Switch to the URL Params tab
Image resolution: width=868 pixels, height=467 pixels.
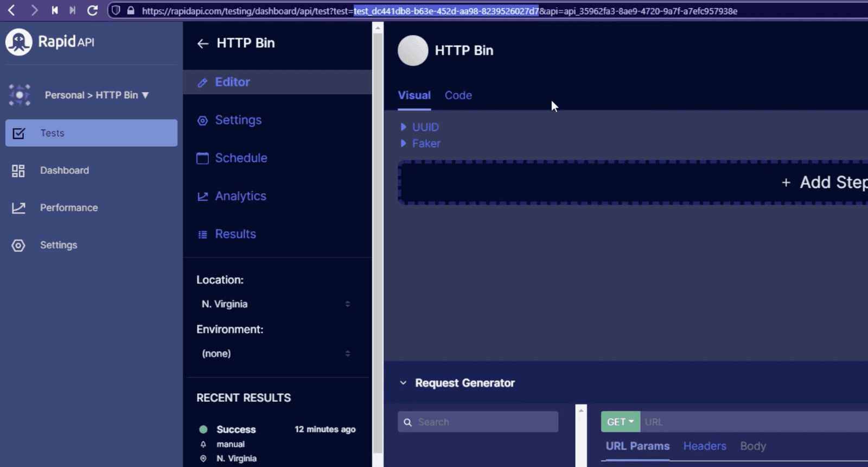pyautogui.click(x=637, y=446)
